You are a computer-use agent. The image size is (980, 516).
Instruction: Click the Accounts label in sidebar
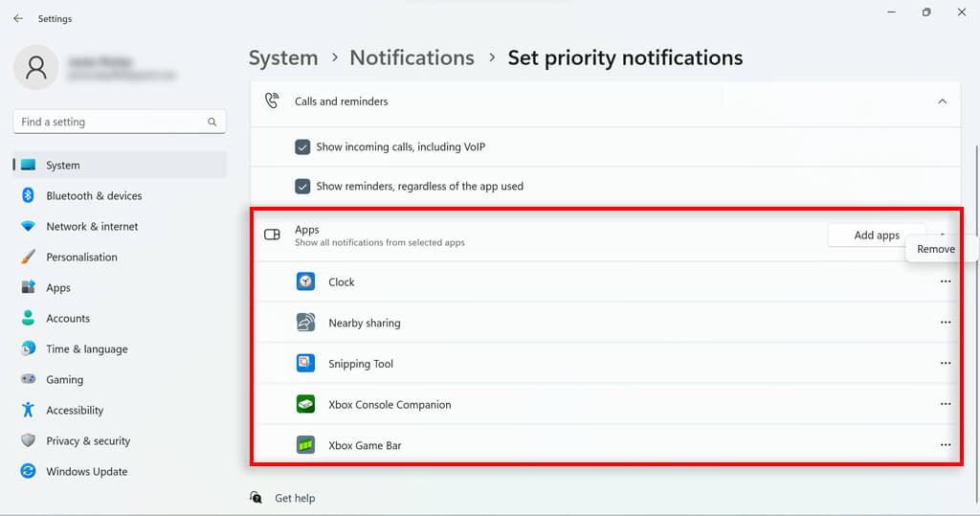tap(68, 319)
